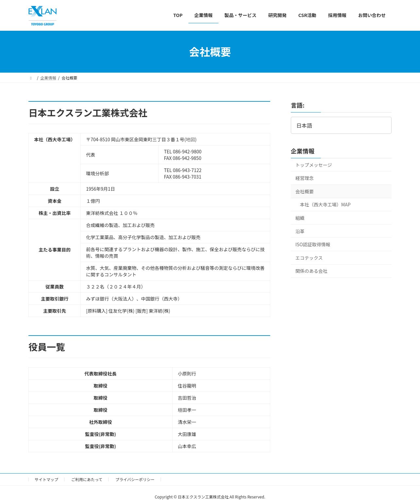This screenshot has height=504, width=420.
Task: Open the プライバシーポリシー footer link
Action: 135,479
